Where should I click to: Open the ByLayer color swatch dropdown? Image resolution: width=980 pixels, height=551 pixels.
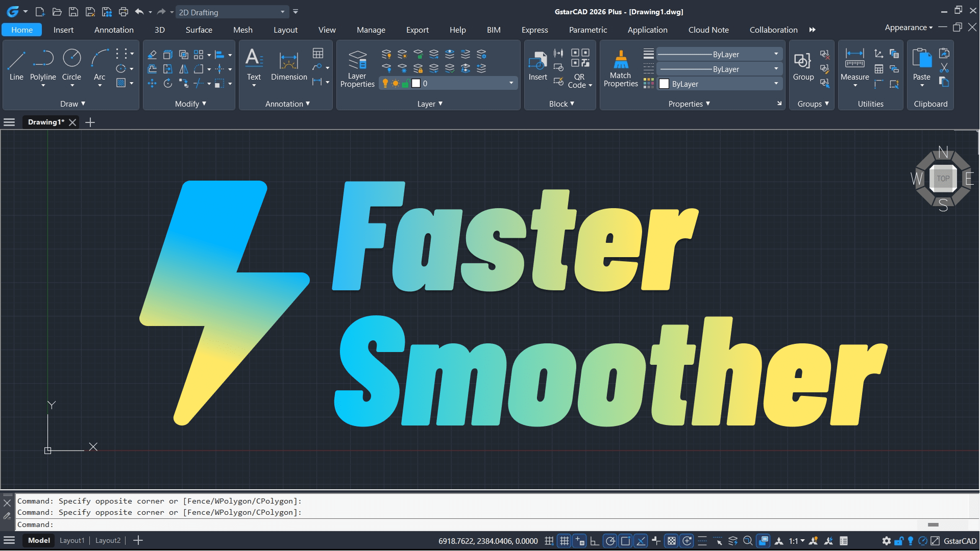pos(776,84)
